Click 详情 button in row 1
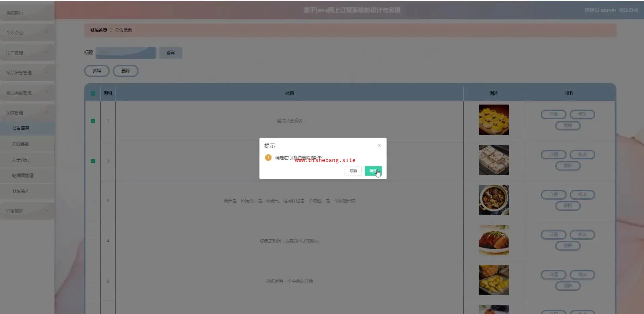This screenshot has width=644, height=314. pyautogui.click(x=553, y=114)
